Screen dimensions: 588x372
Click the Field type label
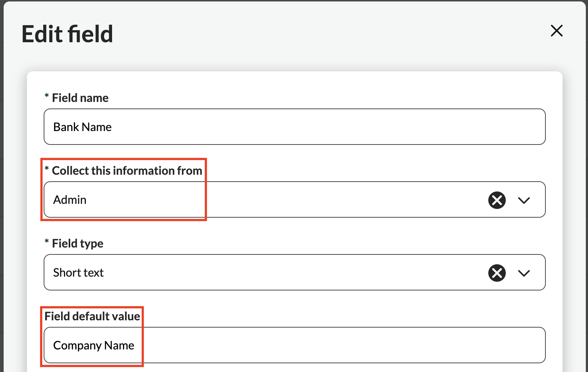[x=78, y=244]
